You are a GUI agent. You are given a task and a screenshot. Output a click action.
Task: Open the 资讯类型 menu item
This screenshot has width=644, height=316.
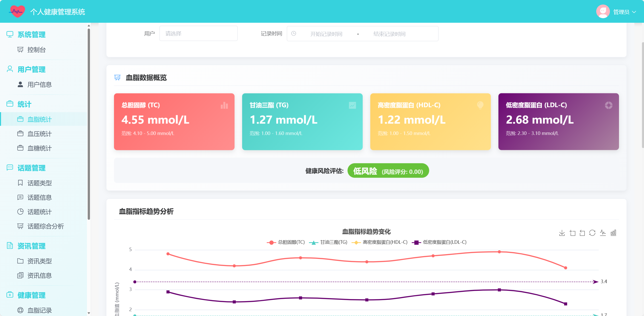coord(43,261)
